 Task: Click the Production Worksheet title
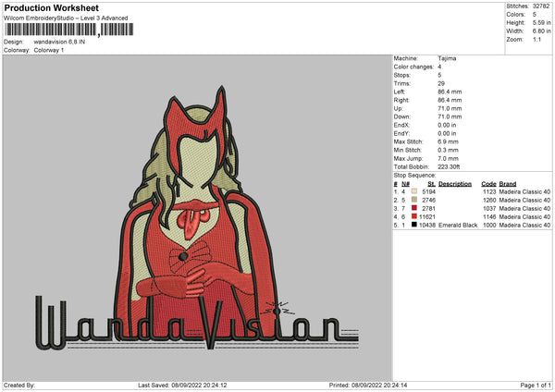pyautogui.click(x=51, y=7)
